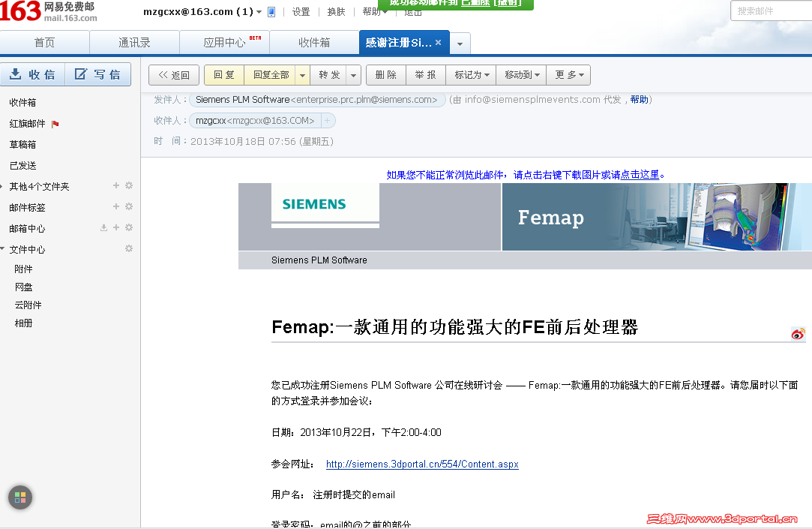Click plus icon next to 邮箱中心
Screen dimensions: 812x529
[116, 227]
